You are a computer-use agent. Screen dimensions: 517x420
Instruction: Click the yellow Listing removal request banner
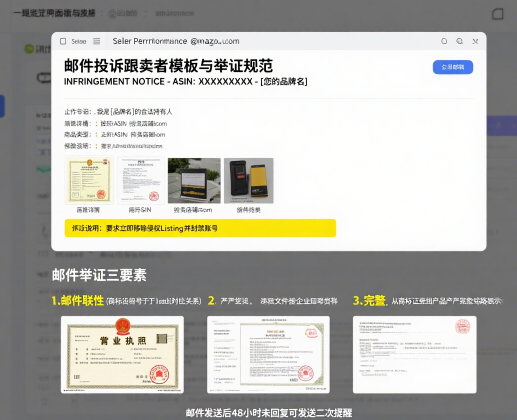point(200,228)
